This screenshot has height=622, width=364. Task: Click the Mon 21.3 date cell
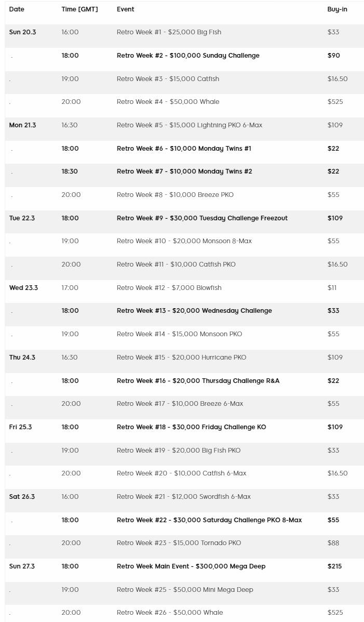click(22, 125)
